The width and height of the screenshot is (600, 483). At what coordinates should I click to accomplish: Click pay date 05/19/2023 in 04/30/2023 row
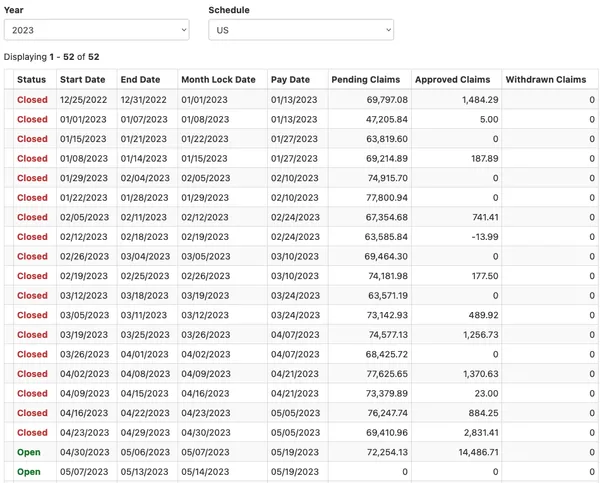click(295, 452)
